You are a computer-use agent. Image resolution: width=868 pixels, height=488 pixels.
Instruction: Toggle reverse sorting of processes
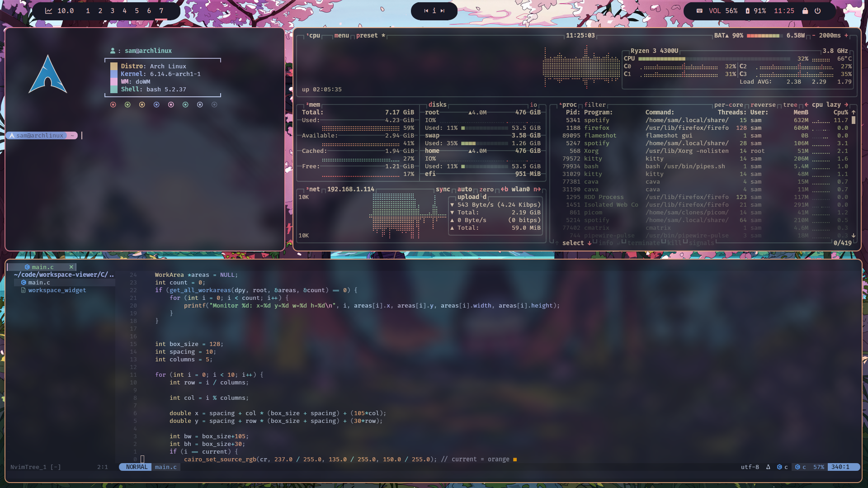pyautogui.click(x=763, y=104)
